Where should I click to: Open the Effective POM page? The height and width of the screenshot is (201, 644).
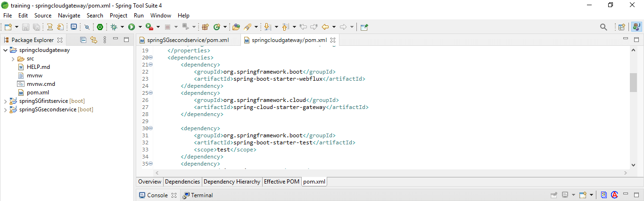(x=282, y=182)
